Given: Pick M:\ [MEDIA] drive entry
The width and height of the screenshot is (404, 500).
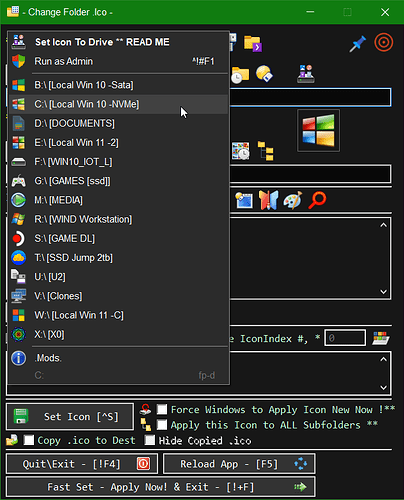Looking at the screenshot, I should (x=118, y=200).
